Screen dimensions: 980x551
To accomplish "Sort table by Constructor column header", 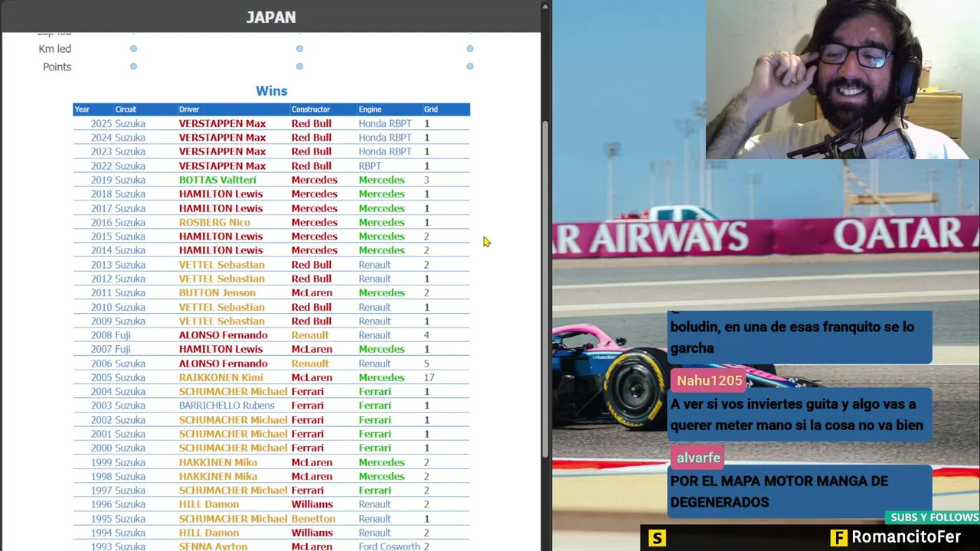I will point(311,109).
